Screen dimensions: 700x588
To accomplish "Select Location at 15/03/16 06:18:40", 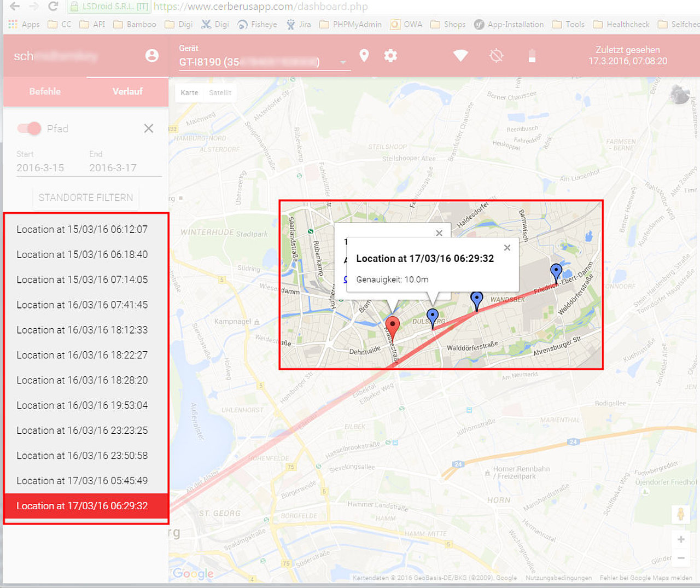I will tap(86, 254).
